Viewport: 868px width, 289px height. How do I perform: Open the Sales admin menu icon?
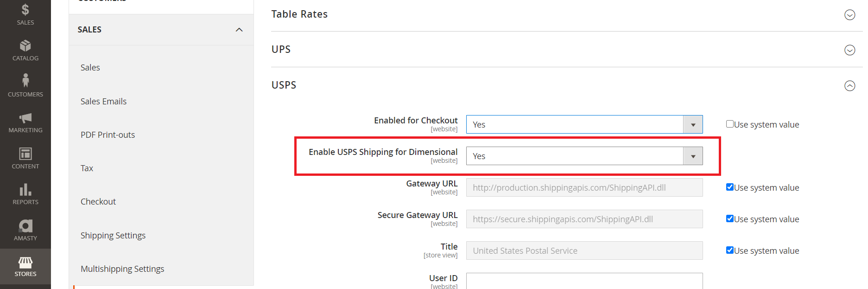pyautogui.click(x=25, y=10)
